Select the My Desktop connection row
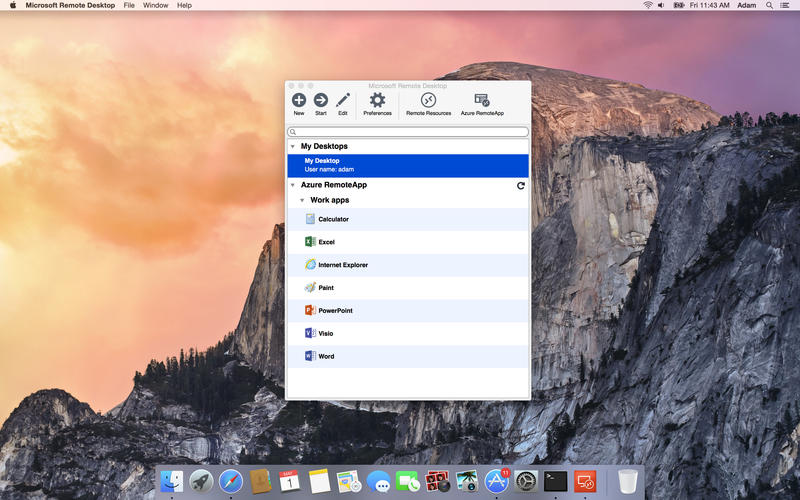Screen dimensions: 800x500 408,165
